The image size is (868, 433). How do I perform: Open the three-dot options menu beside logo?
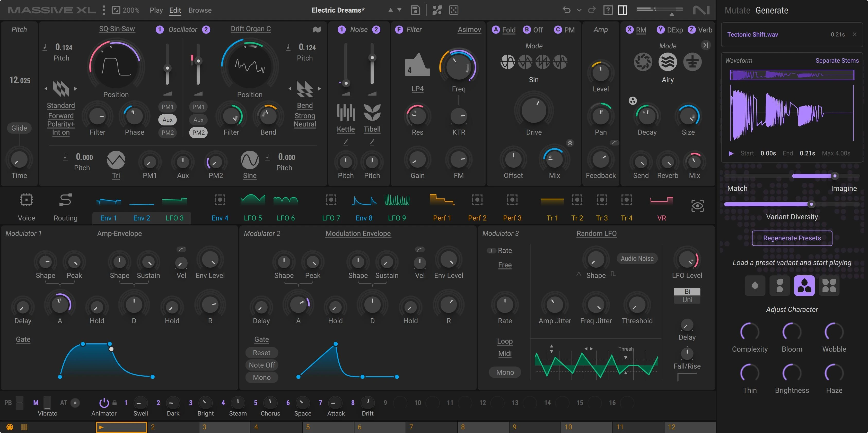click(x=104, y=10)
